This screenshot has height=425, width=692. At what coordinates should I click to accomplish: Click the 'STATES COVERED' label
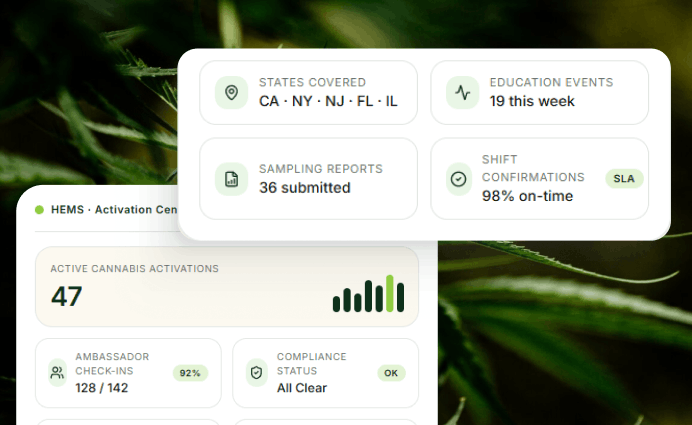pyautogui.click(x=312, y=83)
